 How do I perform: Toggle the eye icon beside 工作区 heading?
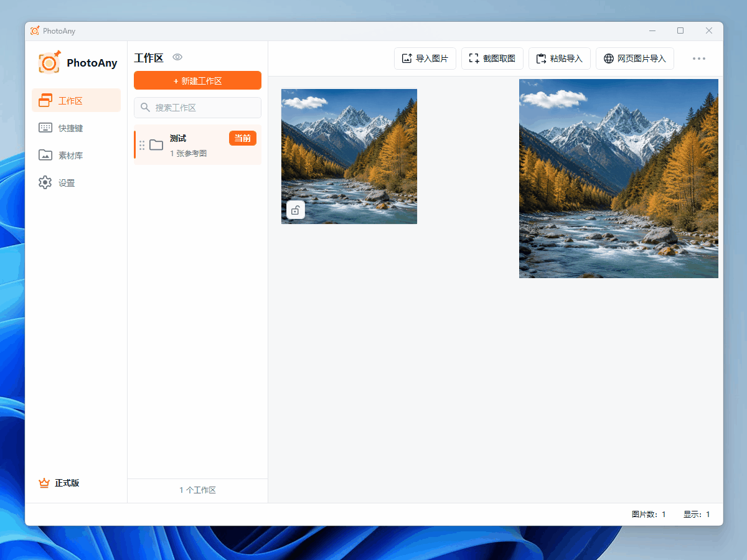177,57
